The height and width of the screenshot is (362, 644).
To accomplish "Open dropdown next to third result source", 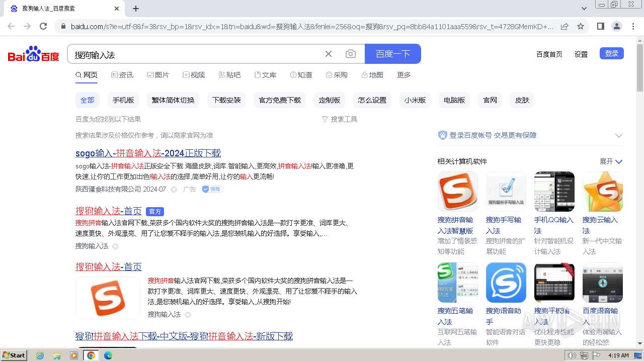I will [188, 315].
